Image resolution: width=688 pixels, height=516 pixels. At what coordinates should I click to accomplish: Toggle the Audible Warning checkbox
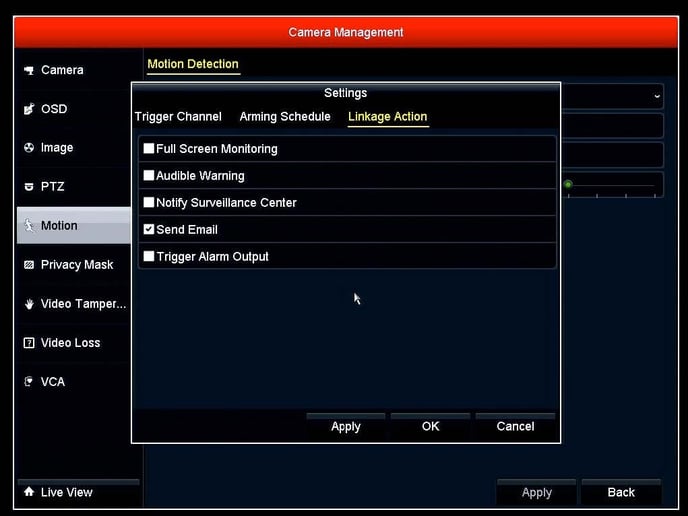tap(149, 176)
